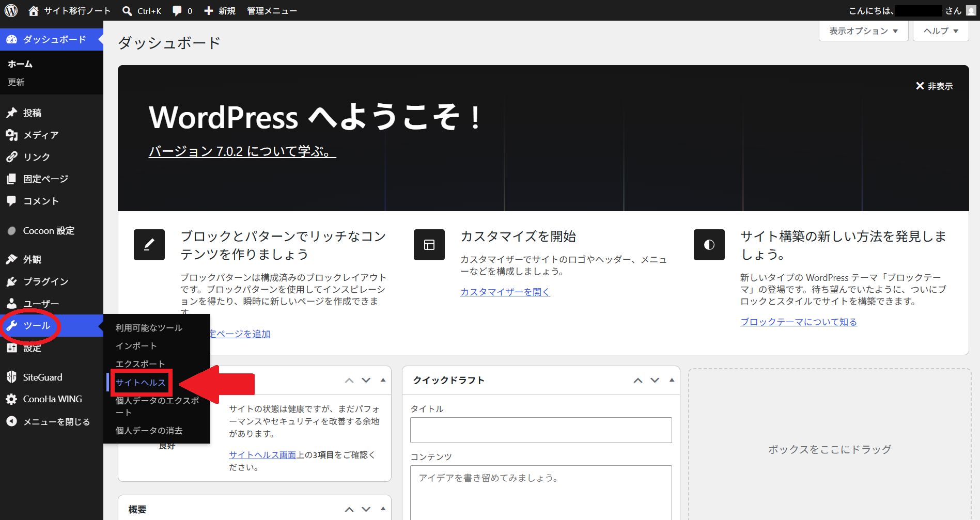Open 更新 under Dashboard menu
980x520 pixels.
point(16,82)
